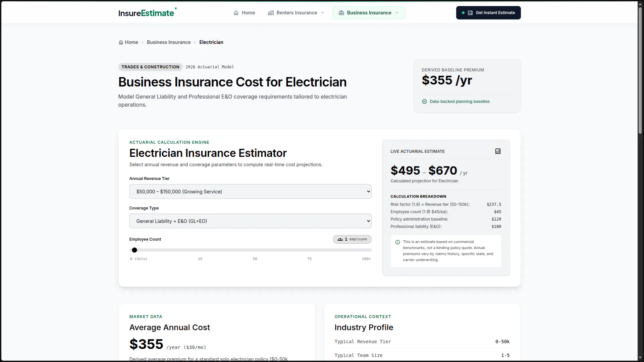This screenshot has height=362, width=644.
Task: Open the Coverage Type dropdown
Action: 250,221
